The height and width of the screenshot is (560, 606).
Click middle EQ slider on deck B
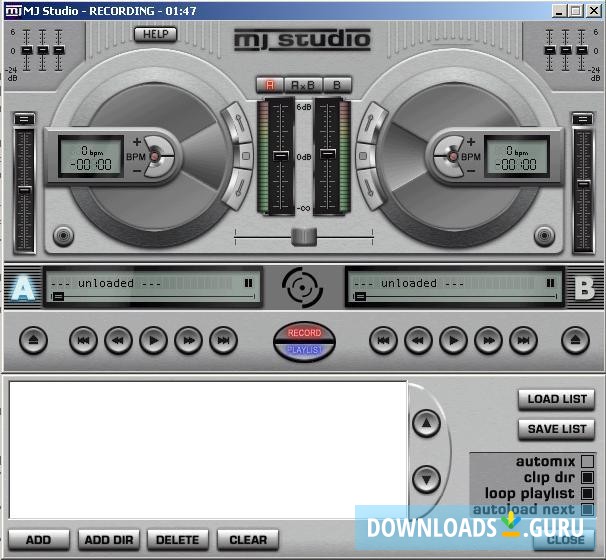point(565,50)
